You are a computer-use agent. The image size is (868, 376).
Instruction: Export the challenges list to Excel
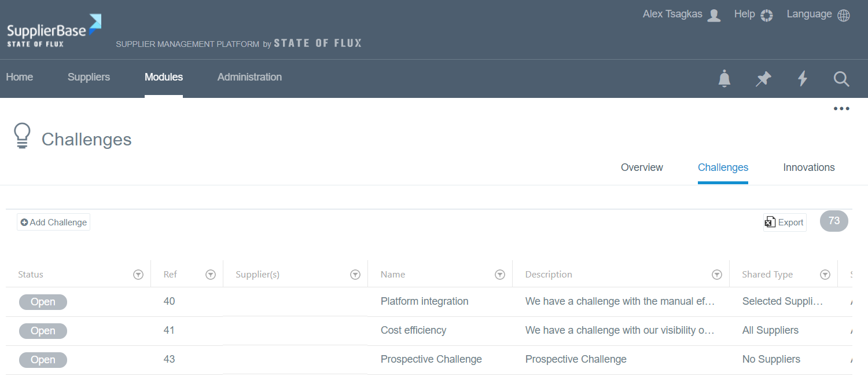coord(785,222)
